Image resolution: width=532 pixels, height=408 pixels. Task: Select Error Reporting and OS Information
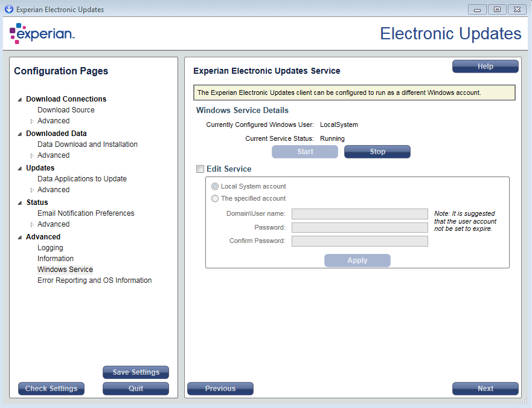[x=94, y=280]
